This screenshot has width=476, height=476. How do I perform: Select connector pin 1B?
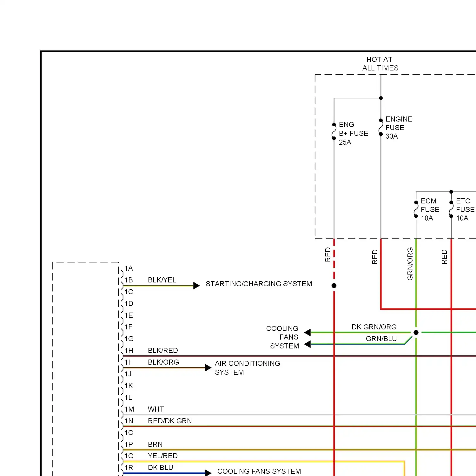[129, 280]
